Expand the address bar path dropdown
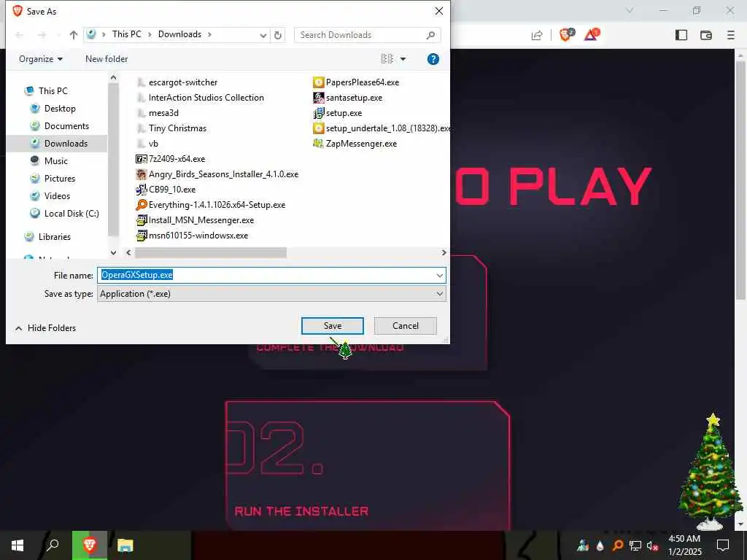Viewport: 747px width, 560px height. (263, 35)
